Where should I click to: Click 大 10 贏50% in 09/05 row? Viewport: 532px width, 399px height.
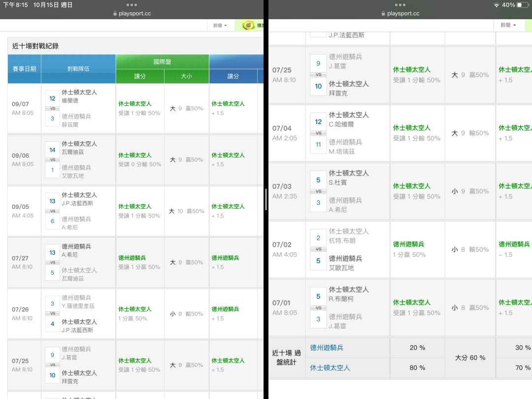[187, 211]
